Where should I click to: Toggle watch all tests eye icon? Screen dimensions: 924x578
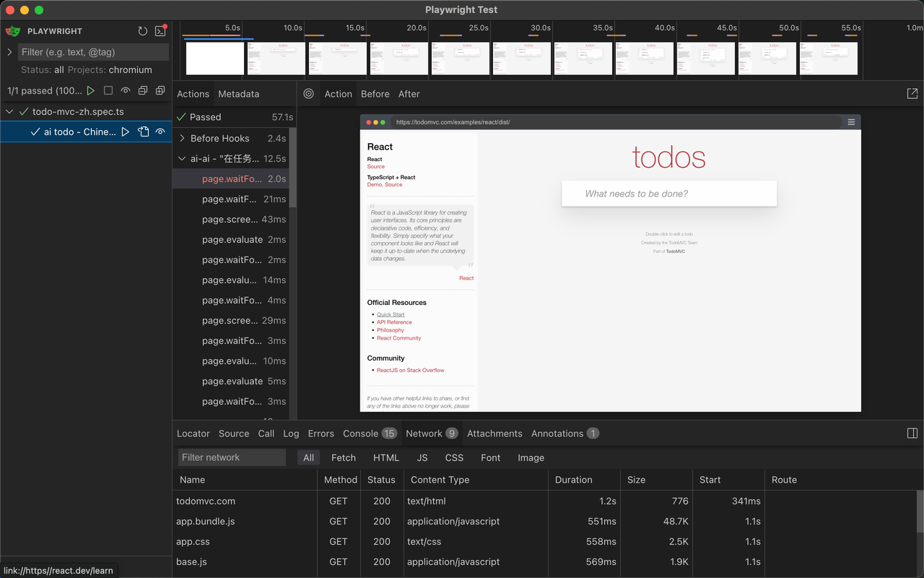coord(126,90)
